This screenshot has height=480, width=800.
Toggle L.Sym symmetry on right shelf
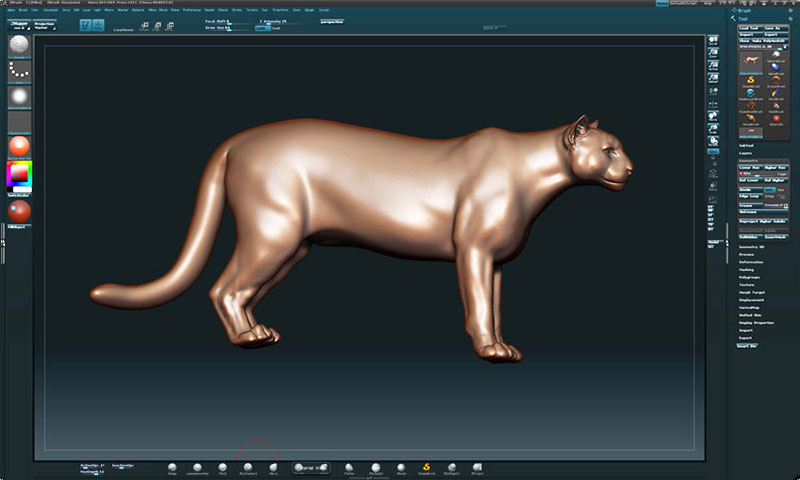pyautogui.click(x=713, y=105)
